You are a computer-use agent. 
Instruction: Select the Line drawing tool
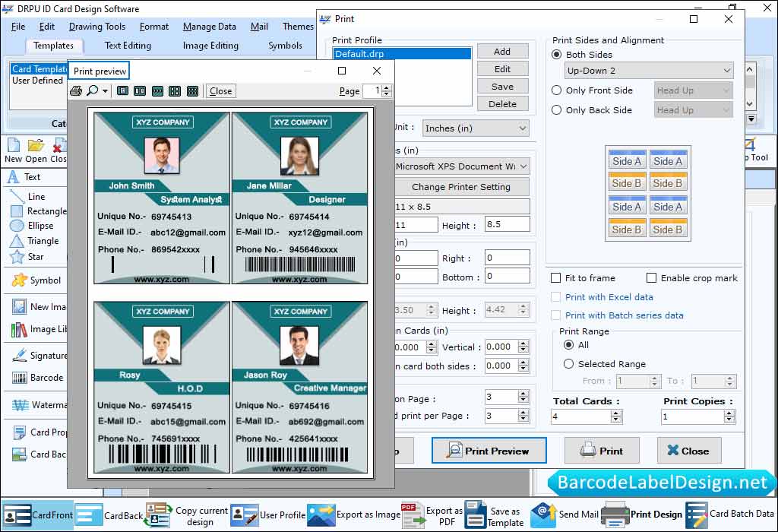click(28, 197)
